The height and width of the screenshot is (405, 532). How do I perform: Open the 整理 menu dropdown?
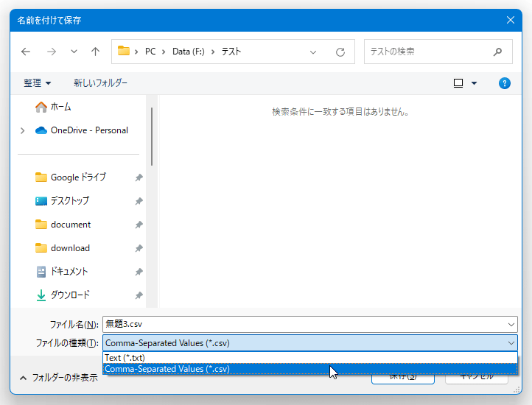pos(38,83)
